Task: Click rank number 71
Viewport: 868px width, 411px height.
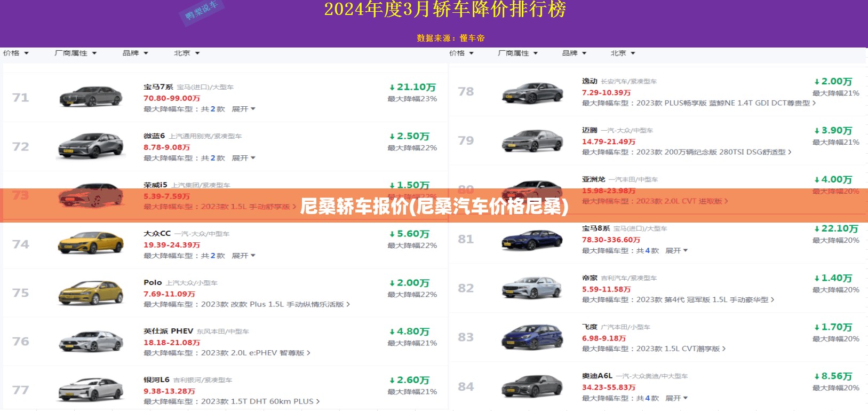Action: (x=20, y=98)
